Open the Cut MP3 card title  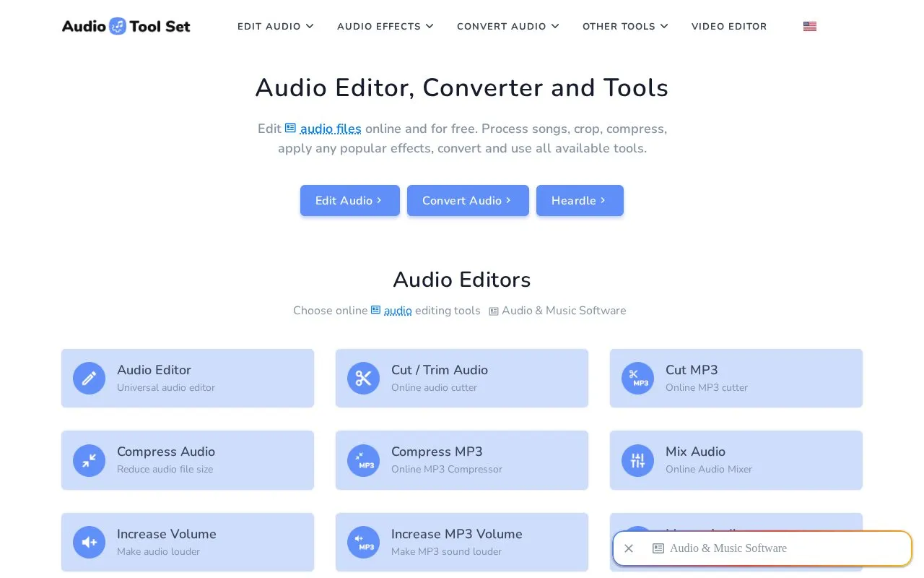692,370
